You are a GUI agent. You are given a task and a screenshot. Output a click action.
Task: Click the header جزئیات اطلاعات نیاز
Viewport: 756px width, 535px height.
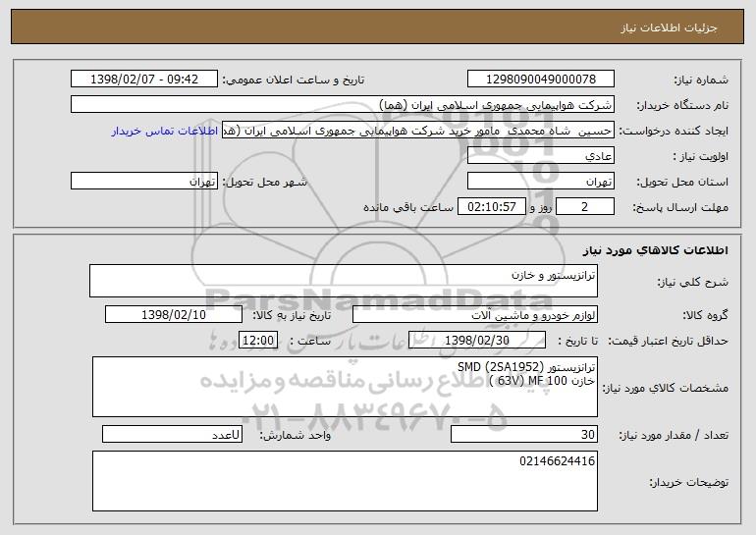tap(669, 27)
